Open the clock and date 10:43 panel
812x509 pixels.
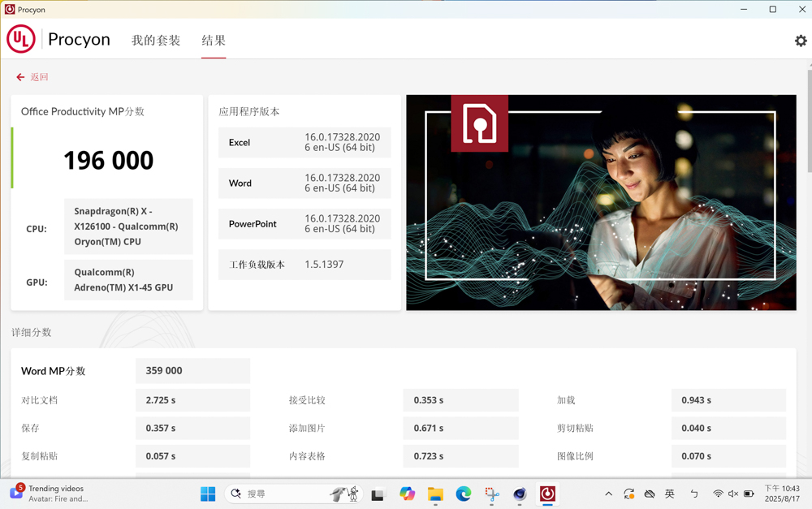pos(782,494)
